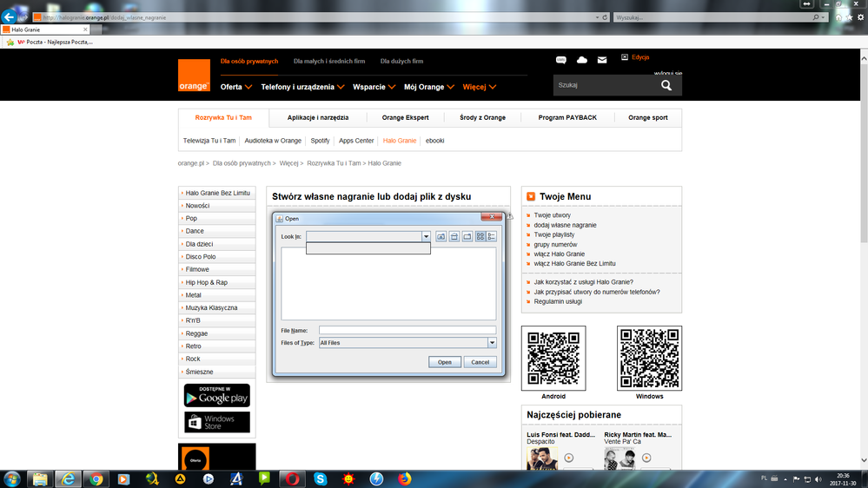The height and width of the screenshot is (488, 868).
Task: Launch Google Chrome from the taskbar
Action: pos(96,478)
